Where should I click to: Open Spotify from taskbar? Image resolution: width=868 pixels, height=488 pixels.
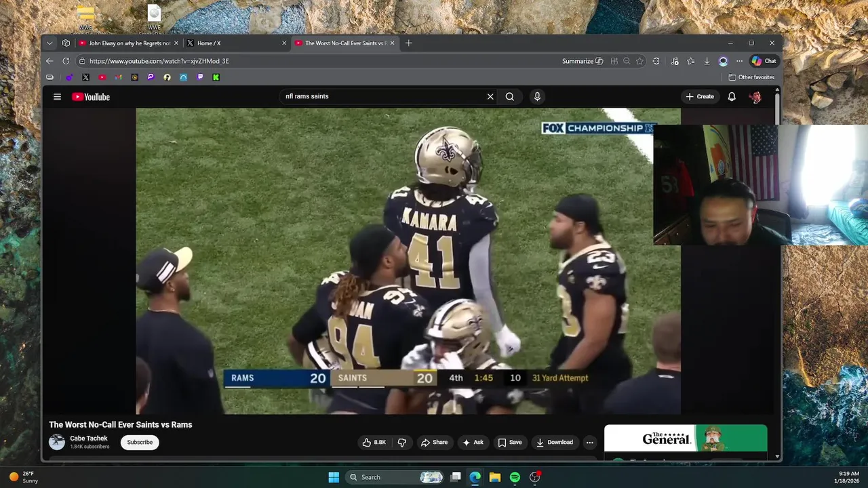pyautogui.click(x=515, y=477)
